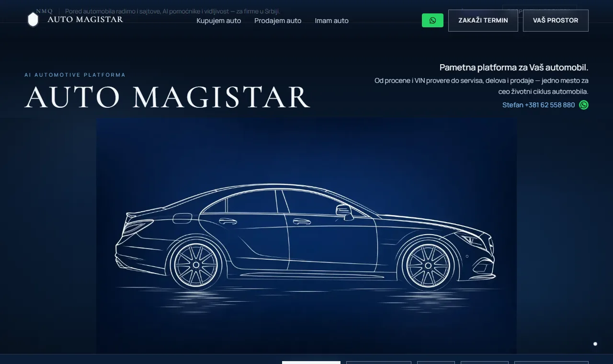Click the shield logo icon in header

(33, 20)
